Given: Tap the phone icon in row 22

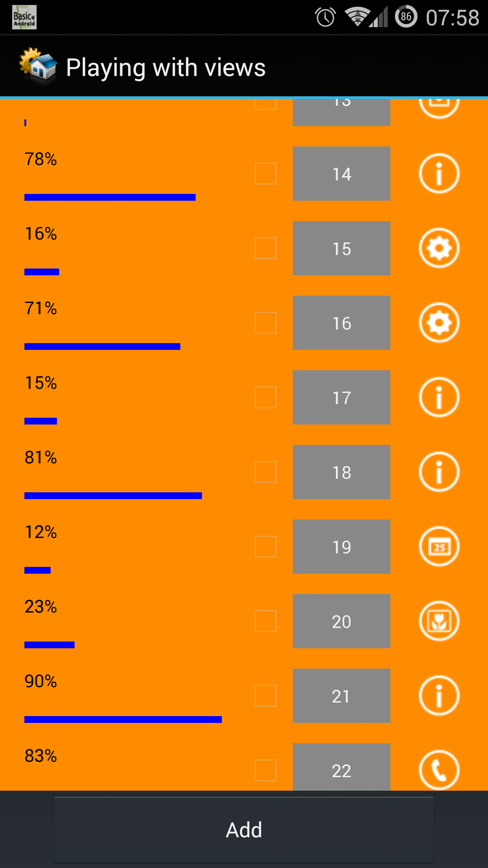Looking at the screenshot, I should [x=439, y=769].
